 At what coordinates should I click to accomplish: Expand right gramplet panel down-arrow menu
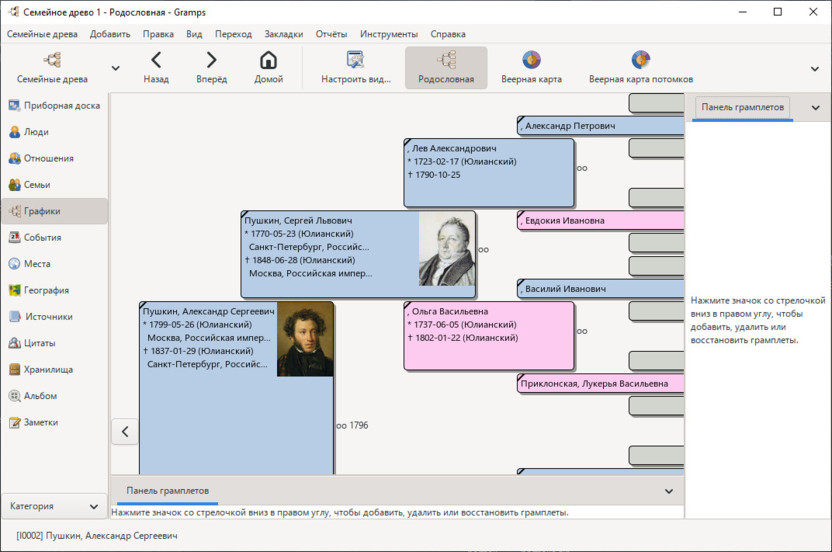click(x=816, y=108)
